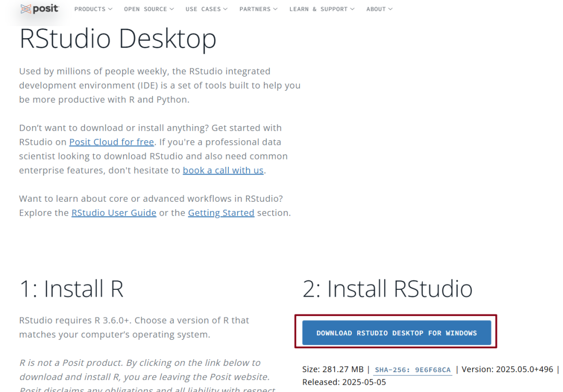Go to the Getting Started link
The width and height of the screenshot is (563, 392).
click(x=221, y=213)
